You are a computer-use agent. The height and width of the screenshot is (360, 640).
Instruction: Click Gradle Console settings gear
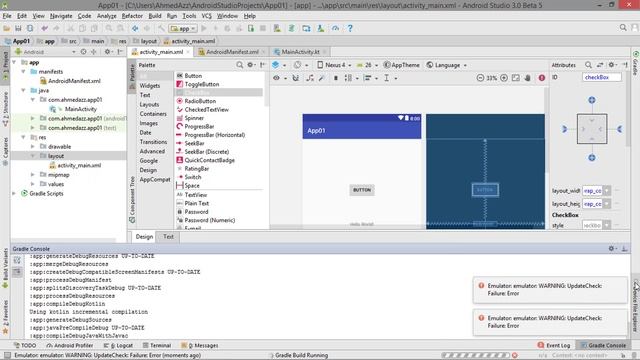pyautogui.click(x=611, y=248)
